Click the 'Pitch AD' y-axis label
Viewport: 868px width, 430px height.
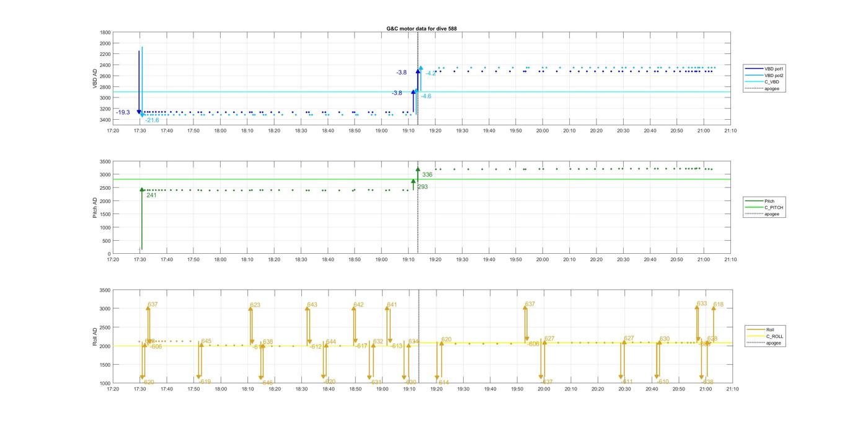pos(95,207)
